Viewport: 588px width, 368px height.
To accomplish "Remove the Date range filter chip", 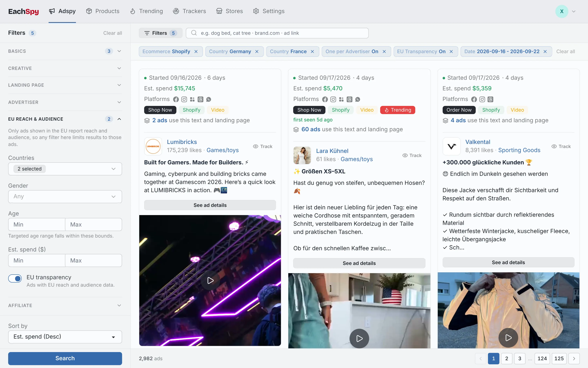I will [x=545, y=52].
